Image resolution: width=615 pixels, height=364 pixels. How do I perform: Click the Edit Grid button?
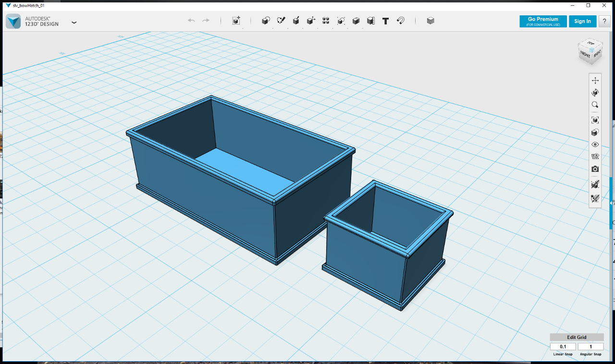point(577,337)
